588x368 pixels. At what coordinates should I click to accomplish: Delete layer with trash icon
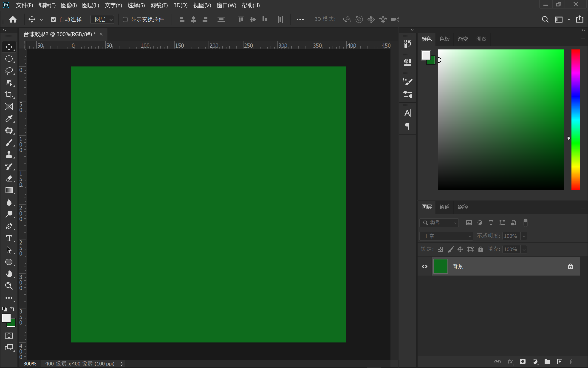[572, 361]
